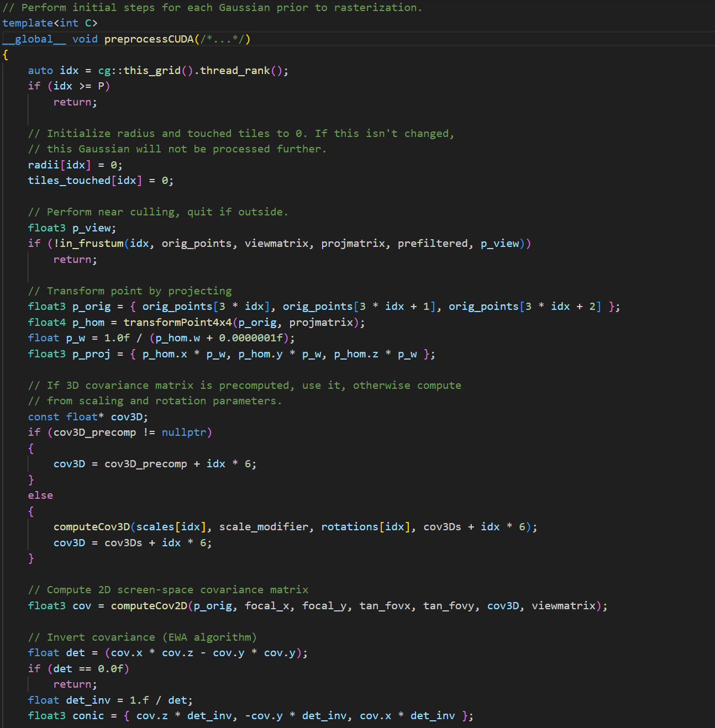Click the nullptr keyword
The width and height of the screenshot is (715, 728).
click(x=184, y=432)
